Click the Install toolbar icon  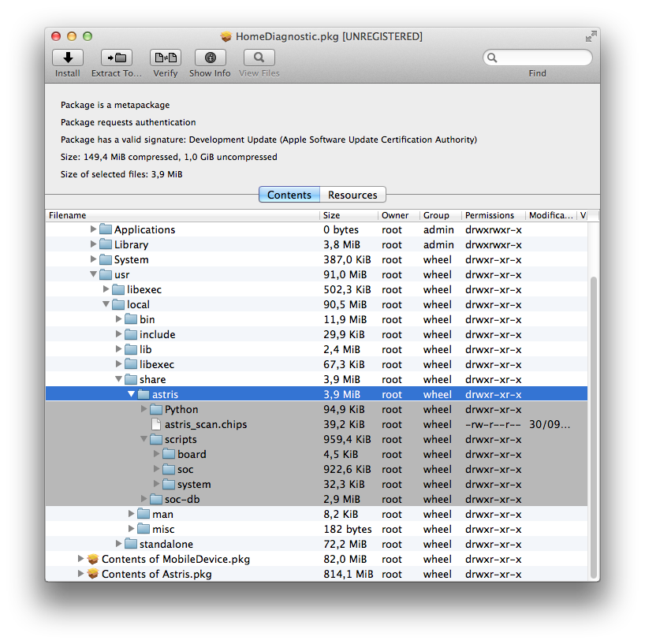coord(68,58)
